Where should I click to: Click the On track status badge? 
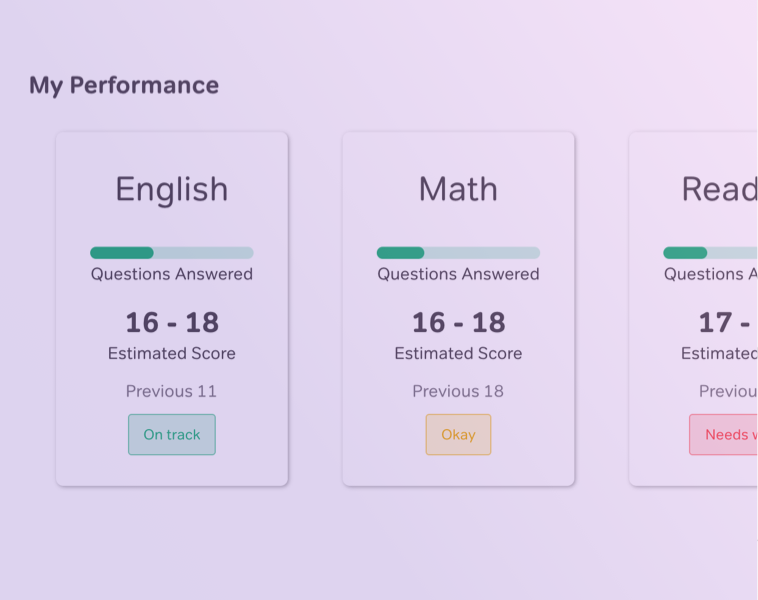tap(172, 434)
